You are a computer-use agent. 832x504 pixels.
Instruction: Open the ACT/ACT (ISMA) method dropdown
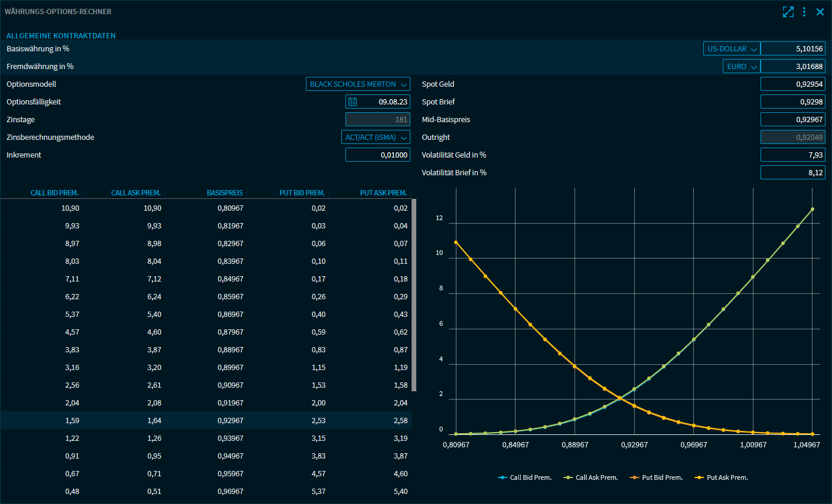click(376, 138)
